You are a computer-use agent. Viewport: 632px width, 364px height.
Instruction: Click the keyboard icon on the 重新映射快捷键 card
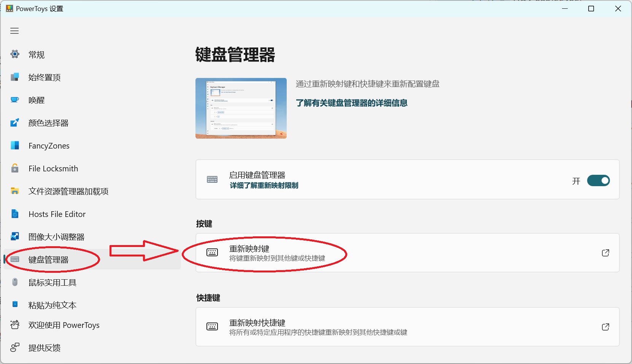point(212,327)
